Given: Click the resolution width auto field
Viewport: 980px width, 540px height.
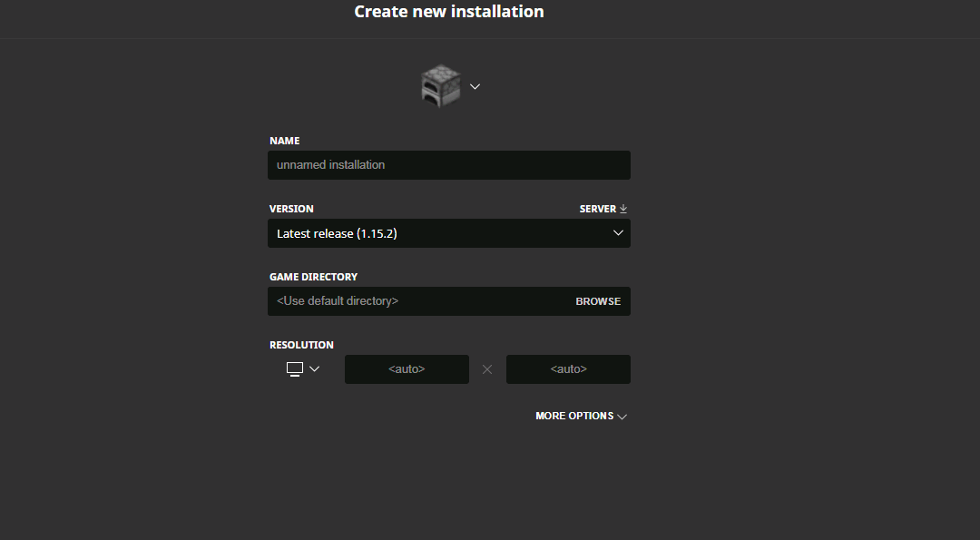Looking at the screenshot, I should (407, 369).
